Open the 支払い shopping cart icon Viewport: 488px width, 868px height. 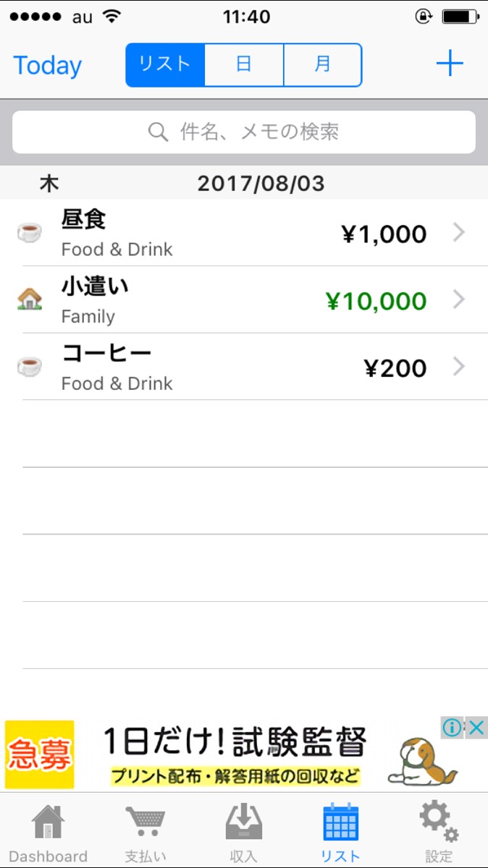pos(146,823)
